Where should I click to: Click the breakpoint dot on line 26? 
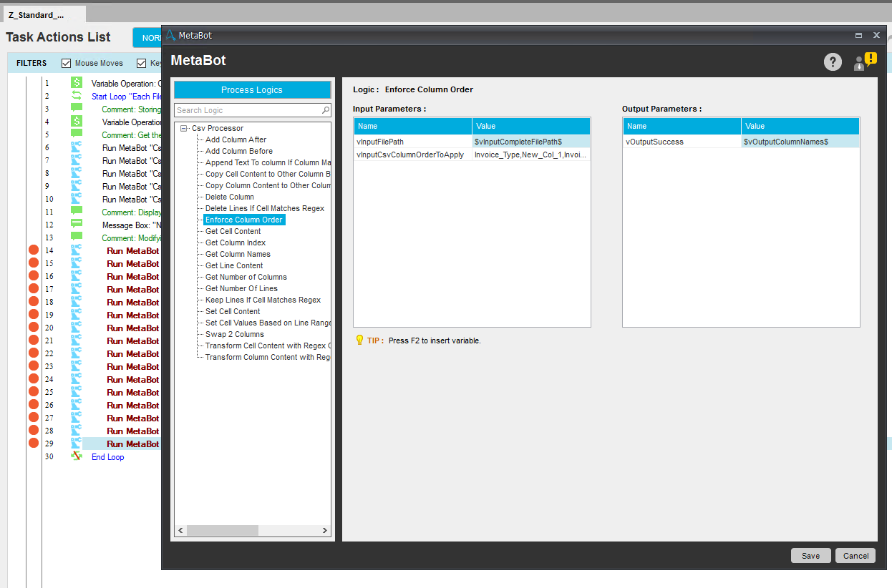coord(33,405)
